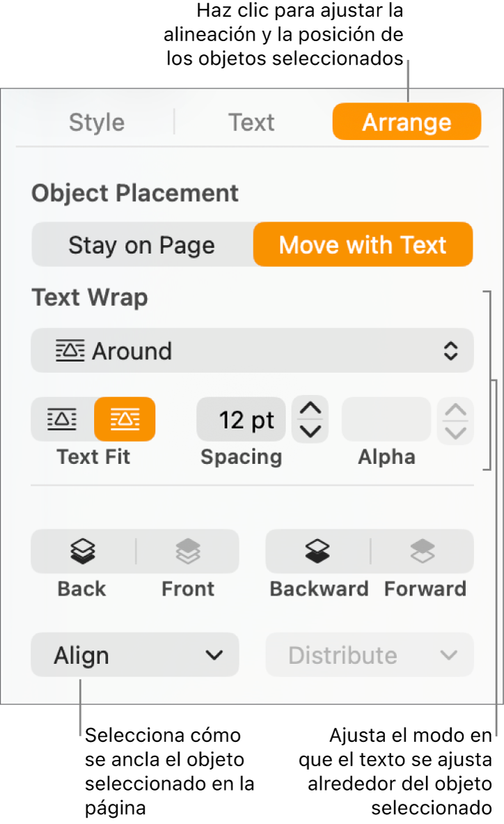The height and width of the screenshot is (824, 504).
Task: Decrease Spacing with down arrow
Action: pyautogui.click(x=310, y=430)
